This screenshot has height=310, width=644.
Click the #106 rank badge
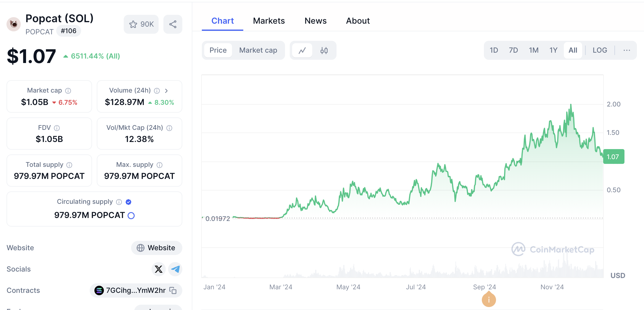(69, 31)
